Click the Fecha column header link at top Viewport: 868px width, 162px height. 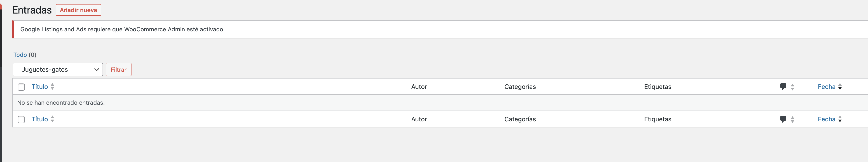pyautogui.click(x=826, y=87)
